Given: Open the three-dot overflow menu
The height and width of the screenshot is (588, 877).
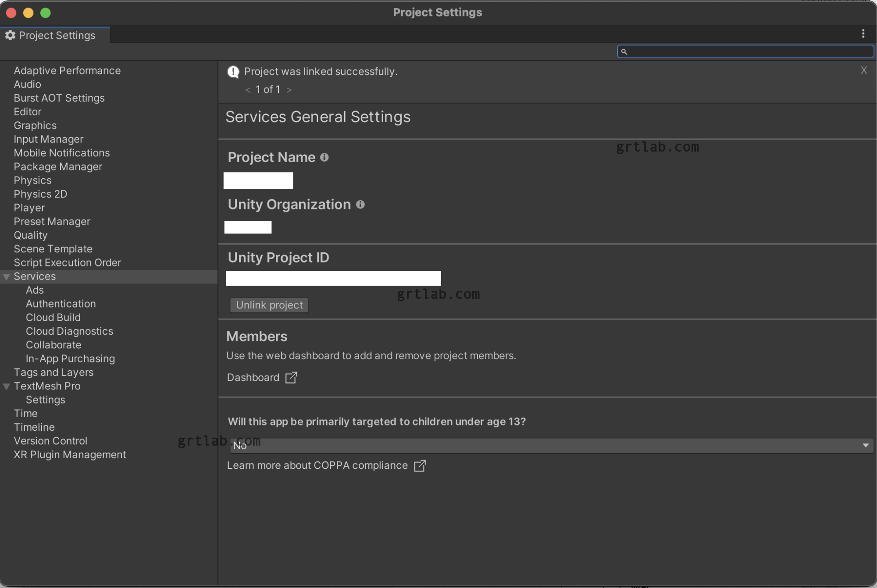Looking at the screenshot, I should 864,34.
